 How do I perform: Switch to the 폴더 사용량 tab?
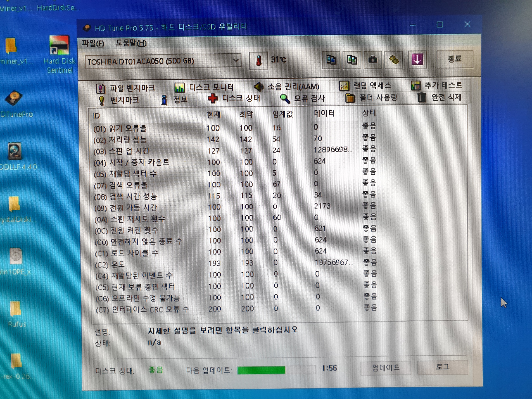point(371,98)
